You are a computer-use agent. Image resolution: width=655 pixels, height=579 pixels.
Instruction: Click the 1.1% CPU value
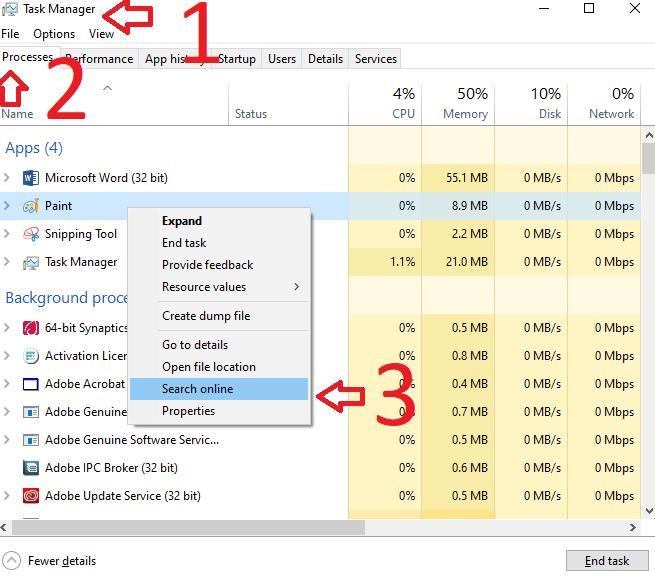(x=402, y=262)
